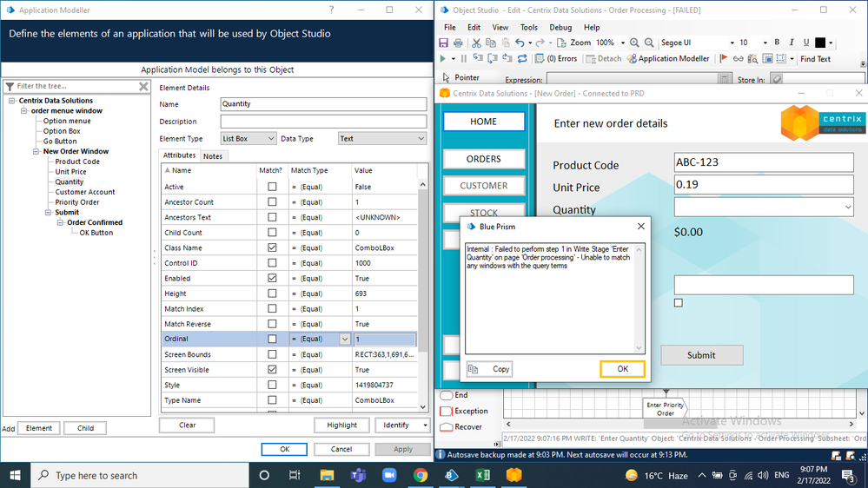This screenshot has width=868, height=488.
Task: Uncheck the Screen Visible match checkbox
Action: click(x=272, y=370)
